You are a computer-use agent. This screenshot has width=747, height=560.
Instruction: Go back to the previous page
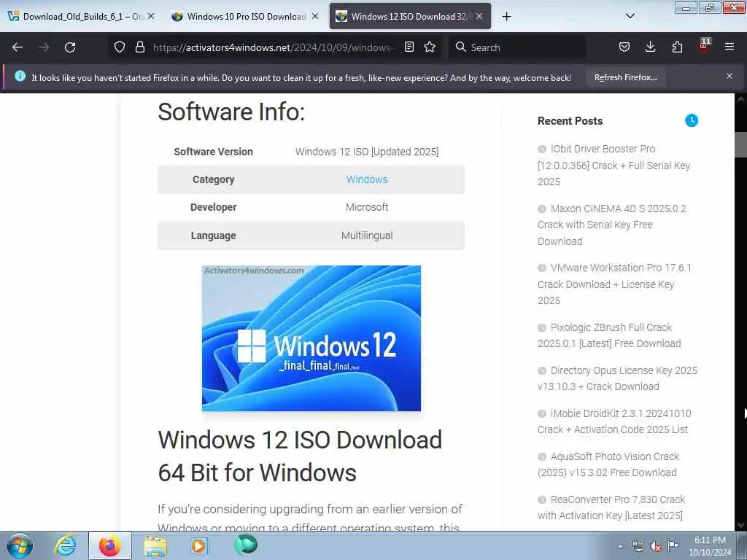click(18, 47)
